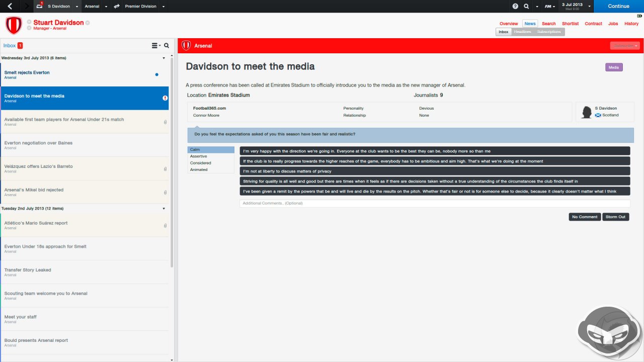Switch to the Subscriptions sub-tab
Viewport: 644px width, 362px height.
tap(549, 32)
